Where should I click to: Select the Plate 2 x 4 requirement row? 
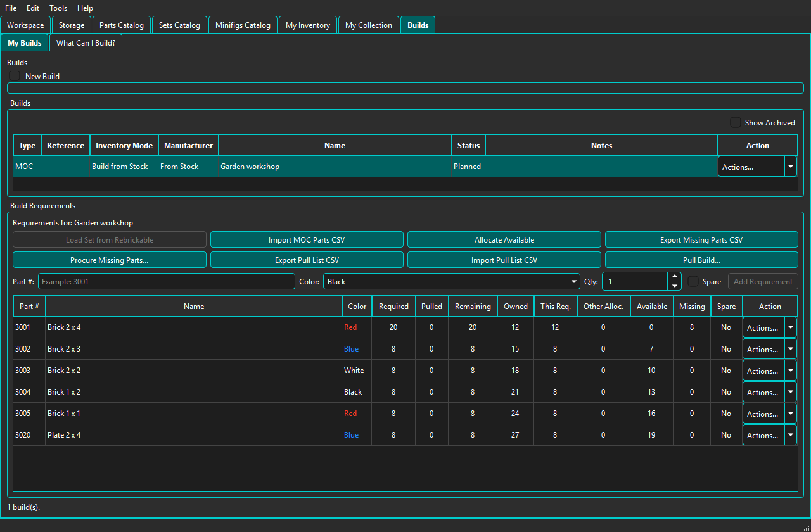coord(378,435)
